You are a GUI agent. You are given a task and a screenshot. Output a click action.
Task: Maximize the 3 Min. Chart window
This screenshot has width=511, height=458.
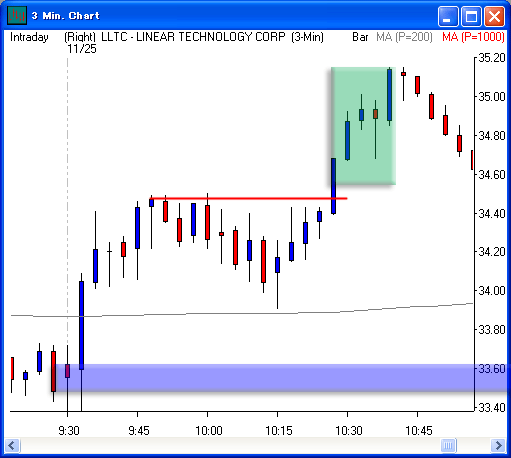[x=471, y=16]
